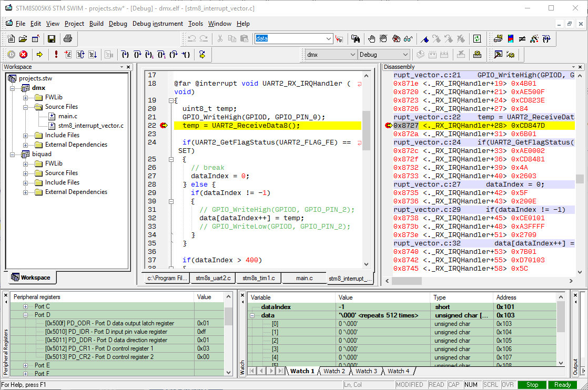588x390 pixels.
Task: Switch to the Watch 2 tab
Action: pyautogui.click(x=334, y=371)
